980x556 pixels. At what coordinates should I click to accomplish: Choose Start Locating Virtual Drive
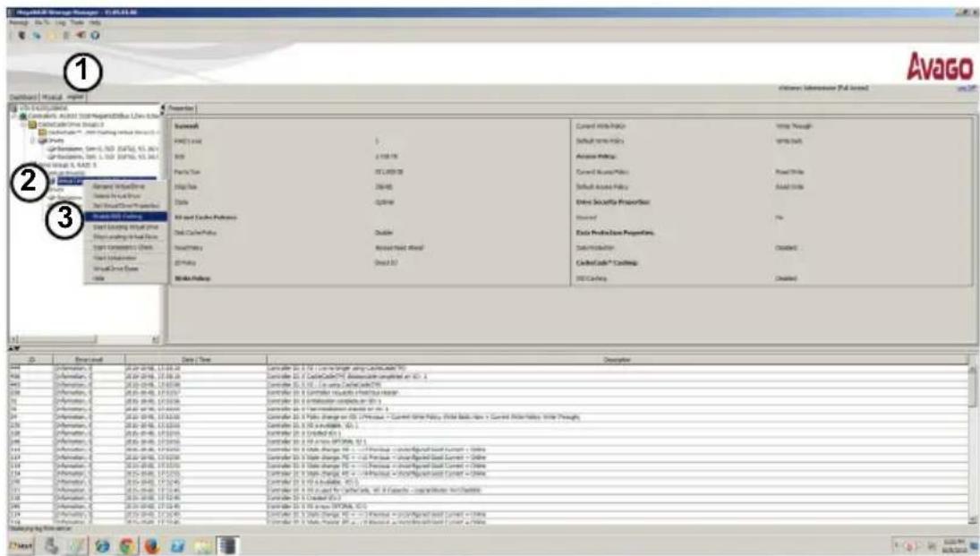125,227
